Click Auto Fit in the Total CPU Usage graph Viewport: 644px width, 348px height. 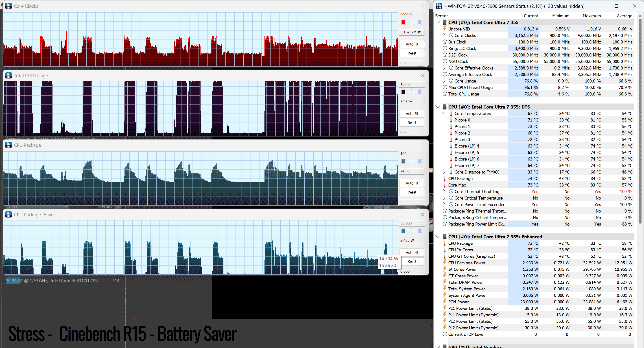(412, 114)
